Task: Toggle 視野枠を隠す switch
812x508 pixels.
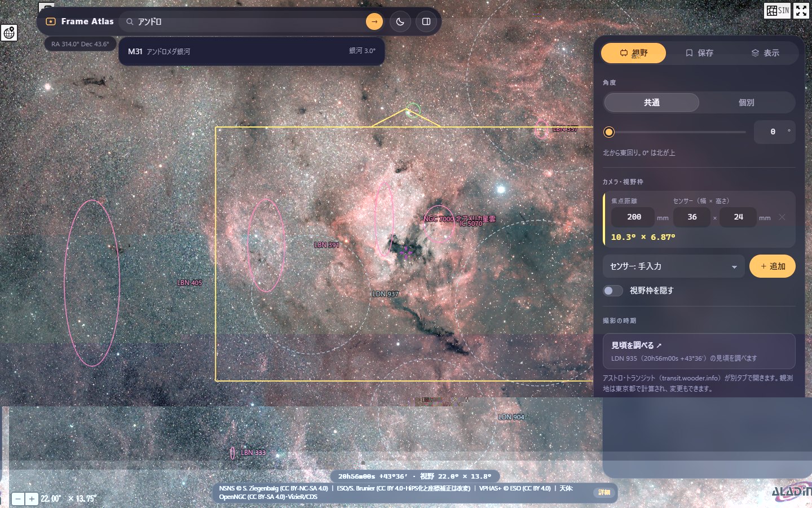Action: tap(613, 291)
